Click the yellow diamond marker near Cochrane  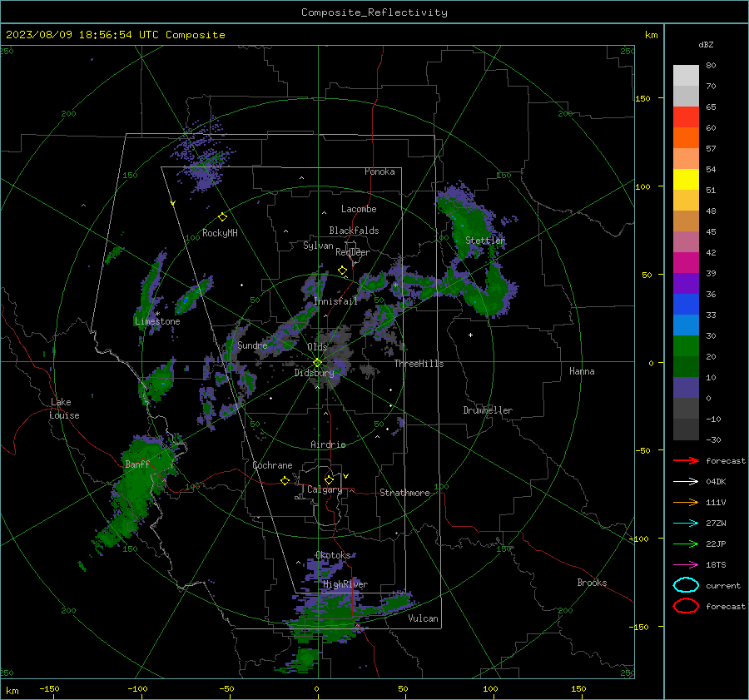285,480
